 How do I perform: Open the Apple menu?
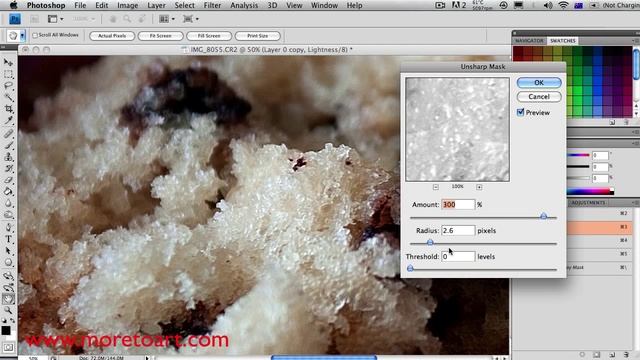(x=13, y=5)
